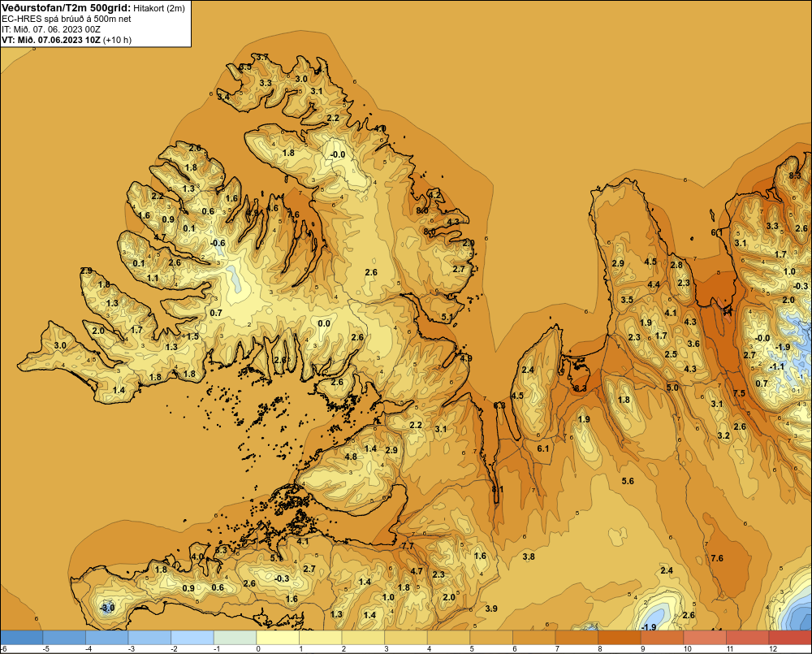Select the -0.6 temperature value
Viewport: 812px width, 654px height.
(218, 243)
